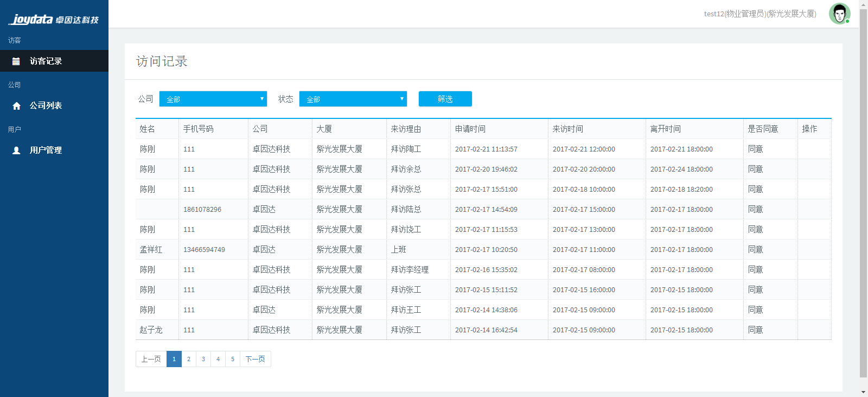Go to the previous page 上一页

(151, 359)
